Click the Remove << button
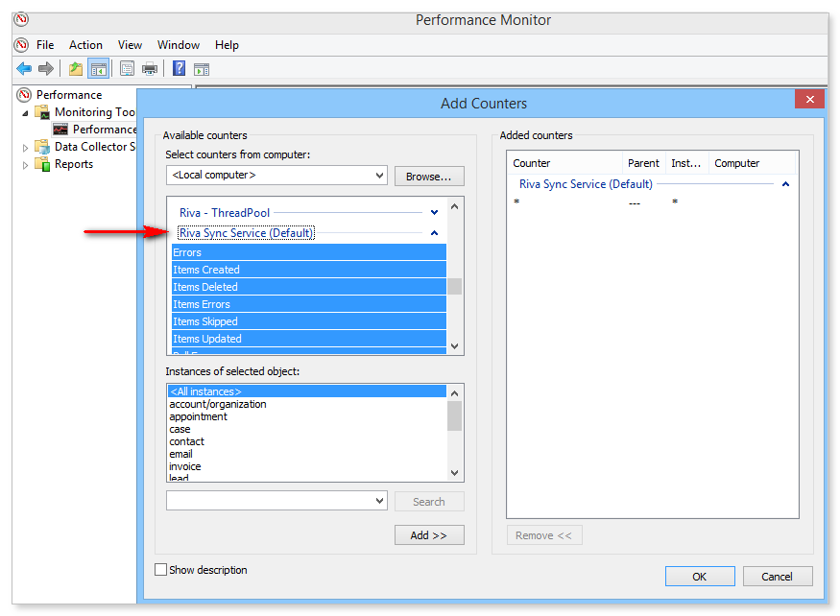The image size is (840, 616). (x=543, y=535)
